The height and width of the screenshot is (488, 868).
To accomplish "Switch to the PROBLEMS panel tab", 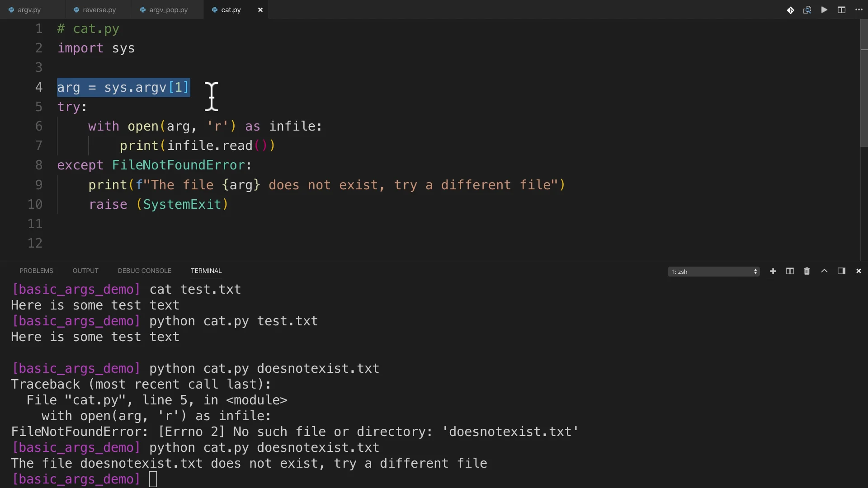I will tap(36, 271).
